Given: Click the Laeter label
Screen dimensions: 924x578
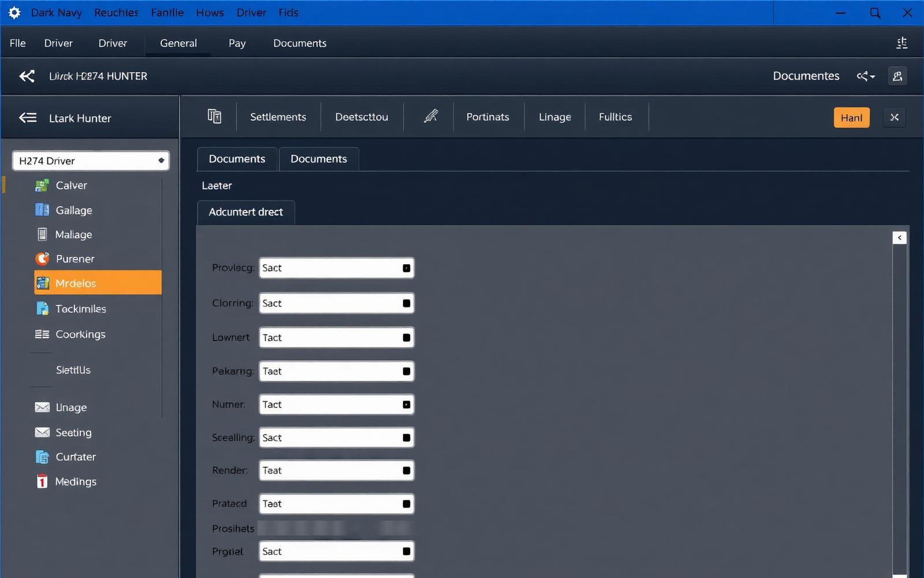Looking at the screenshot, I should (217, 186).
